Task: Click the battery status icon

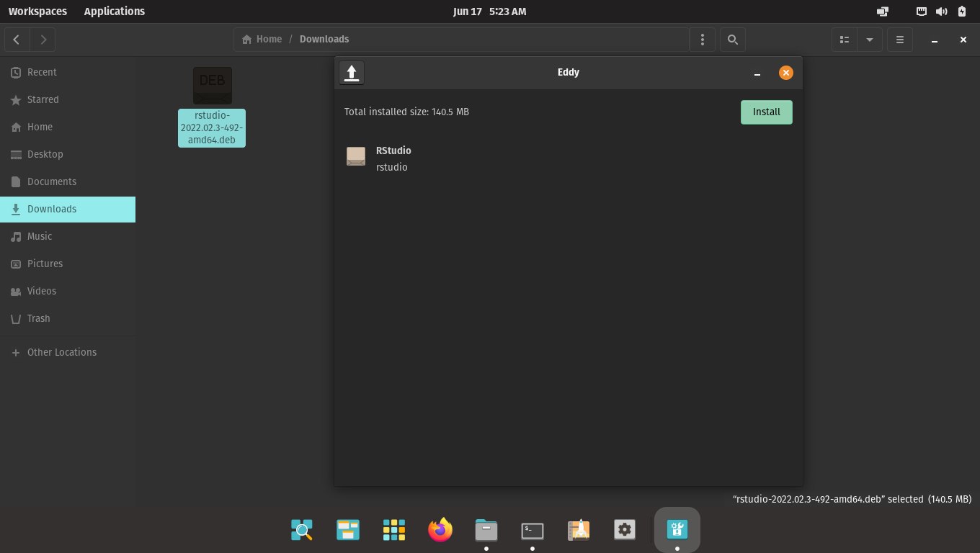Action: (962, 12)
